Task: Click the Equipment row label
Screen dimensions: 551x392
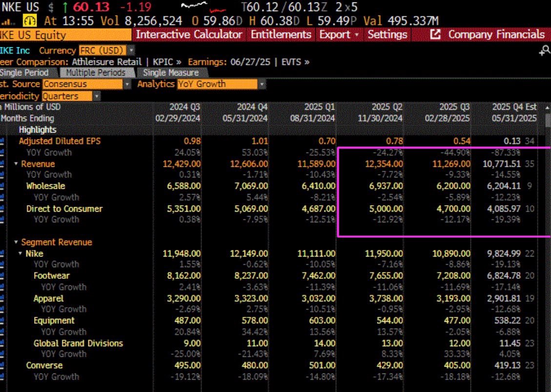Action: pyautogui.click(x=54, y=321)
